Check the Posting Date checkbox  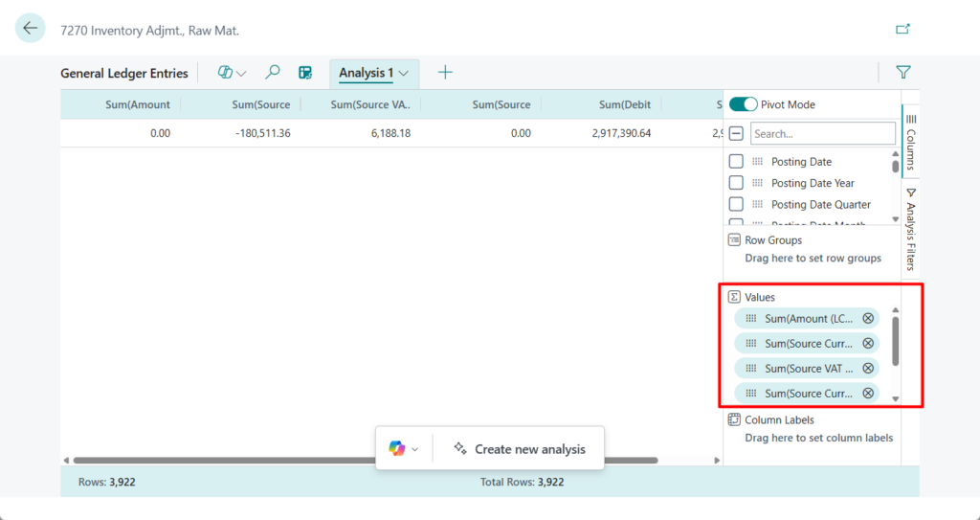(x=736, y=162)
